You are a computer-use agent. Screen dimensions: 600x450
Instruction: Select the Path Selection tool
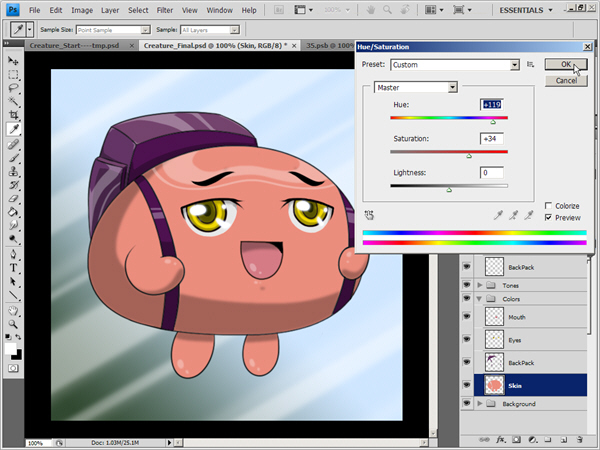pos(13,281)
